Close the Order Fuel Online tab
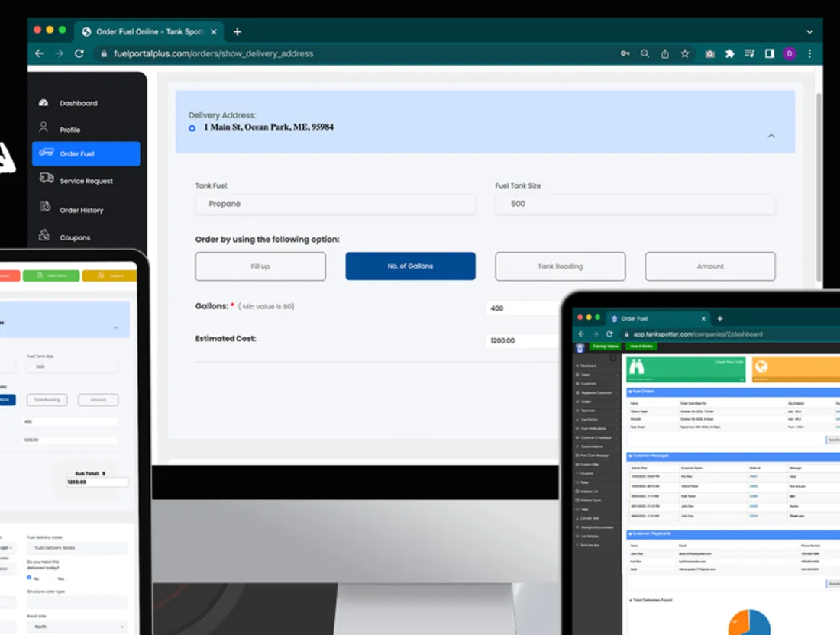 tap(214, 31)
